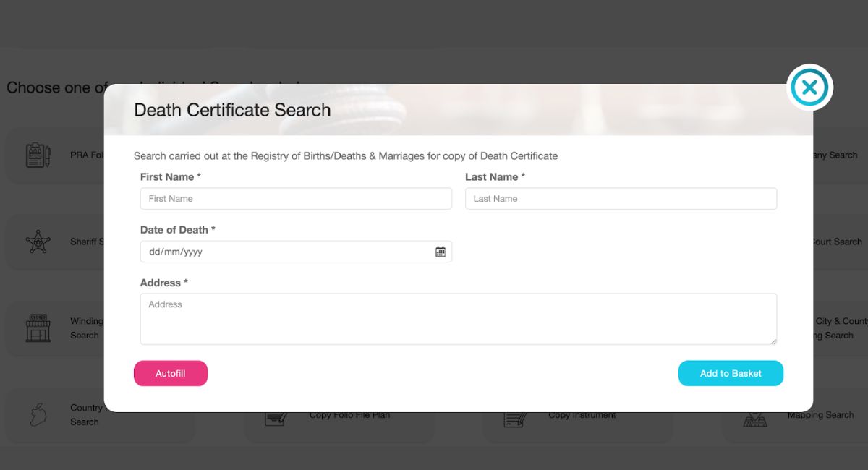This screenshot has width=868, height=470.
Task: Select the Sheriff star badge icon in background
Action: point(38,242)
